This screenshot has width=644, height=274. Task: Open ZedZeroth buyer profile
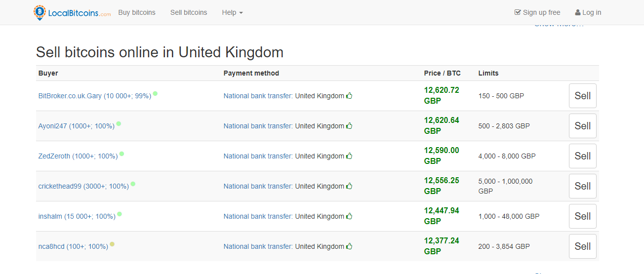(78, 156)
